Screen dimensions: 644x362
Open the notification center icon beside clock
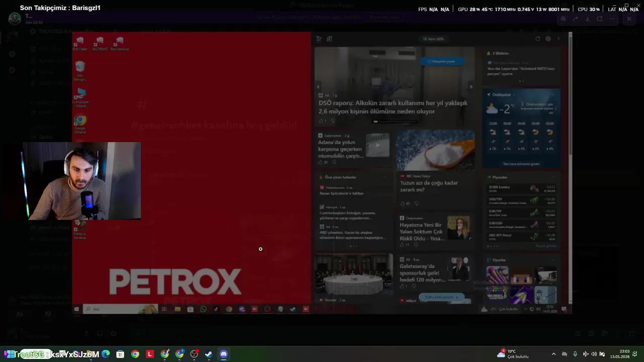pos(635,354)
